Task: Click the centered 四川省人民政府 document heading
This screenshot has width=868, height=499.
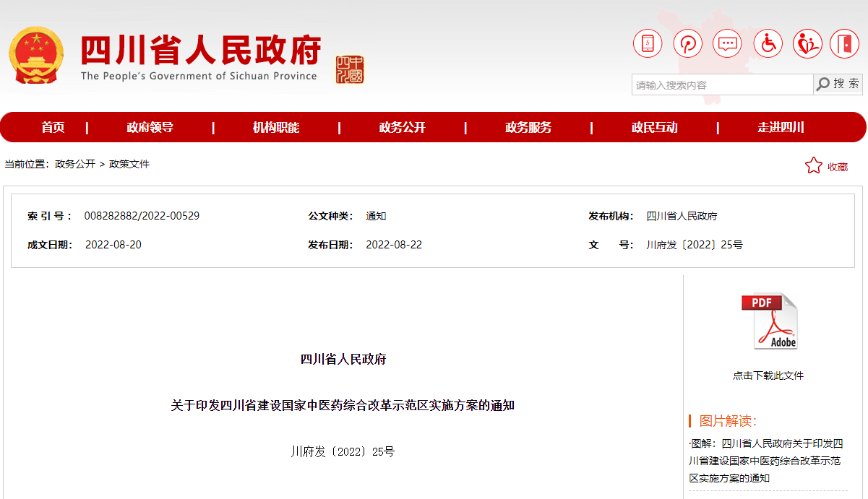Action: click(343, 360)
